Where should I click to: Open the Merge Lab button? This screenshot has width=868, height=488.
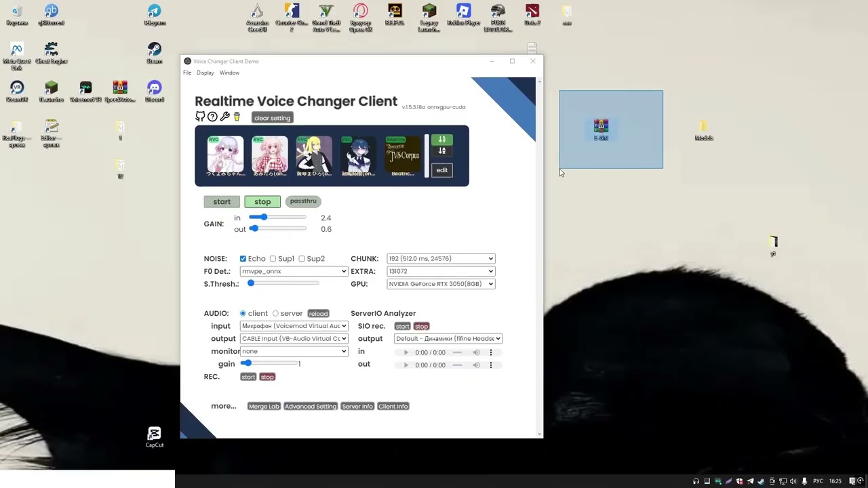[264, 407]
